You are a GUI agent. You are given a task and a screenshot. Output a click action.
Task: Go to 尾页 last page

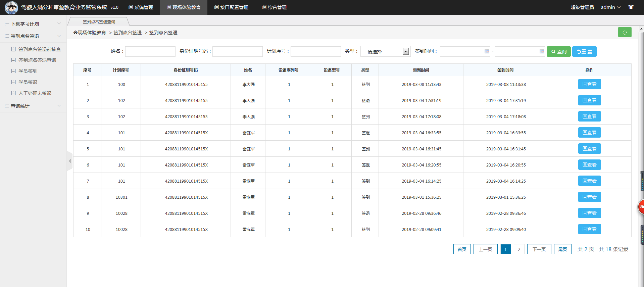pyautogui.click(x=563, y=249)
